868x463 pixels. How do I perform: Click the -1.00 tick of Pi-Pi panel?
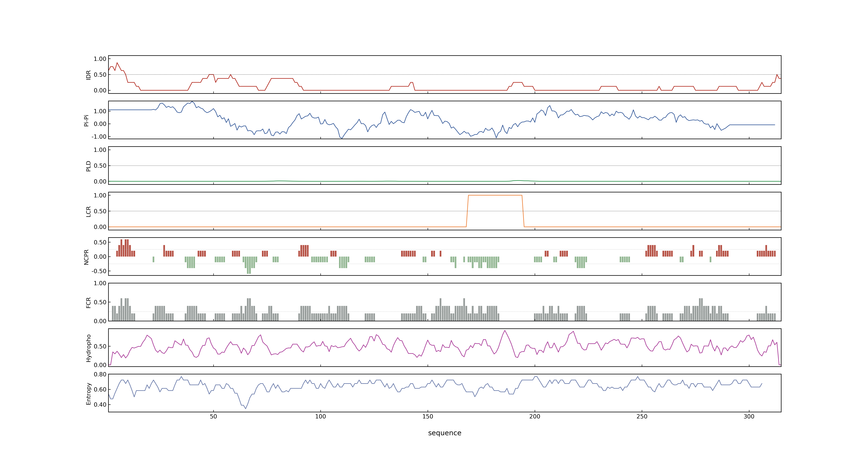99,137
